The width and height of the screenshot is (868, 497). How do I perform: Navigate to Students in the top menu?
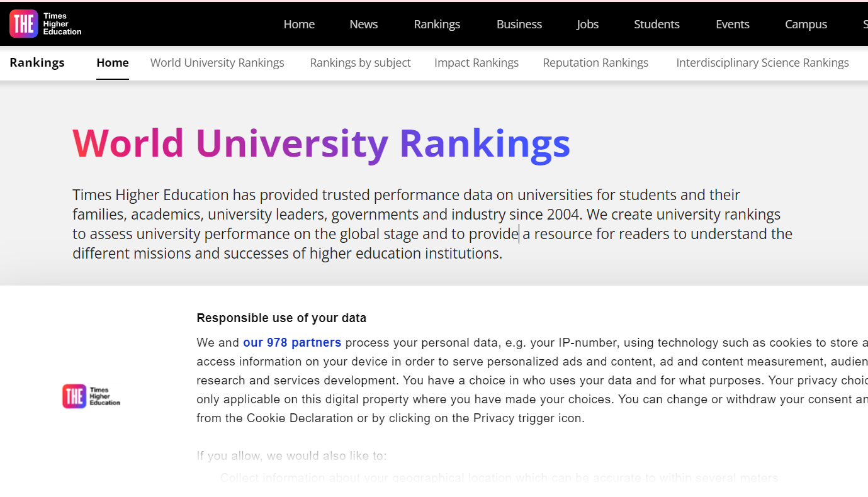pos(657,25)
